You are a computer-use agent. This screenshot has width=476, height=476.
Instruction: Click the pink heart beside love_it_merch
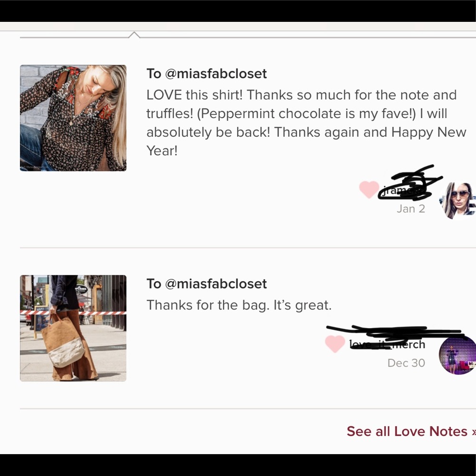click(335, 344)
